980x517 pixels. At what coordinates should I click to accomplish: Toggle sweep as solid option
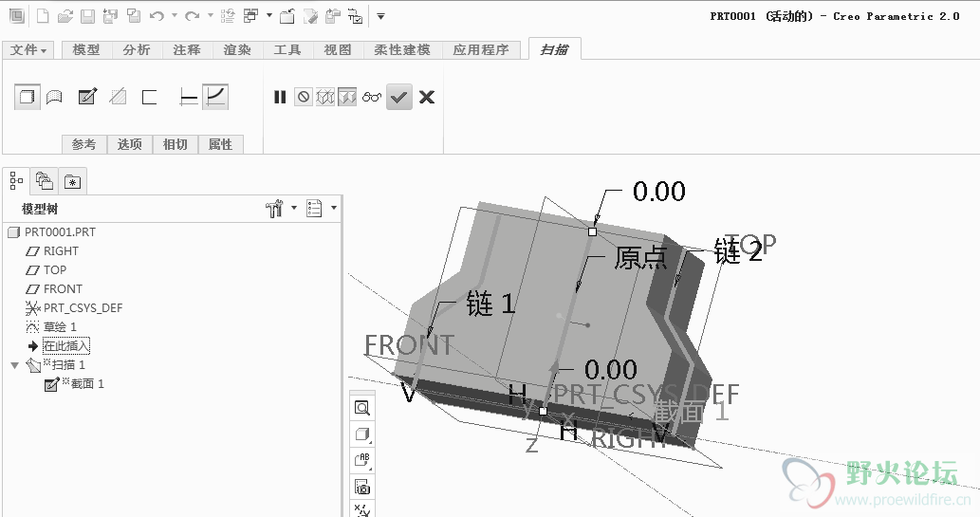pos(27,97)
